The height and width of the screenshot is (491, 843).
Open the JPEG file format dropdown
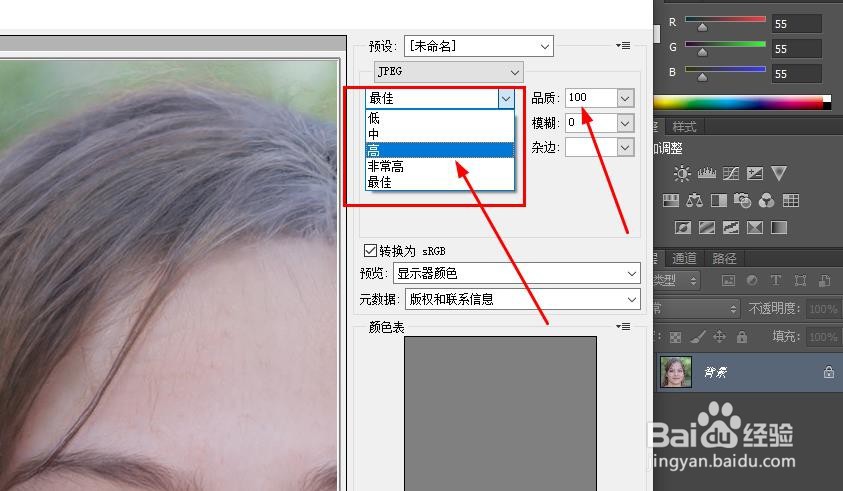tap(448, 72)
